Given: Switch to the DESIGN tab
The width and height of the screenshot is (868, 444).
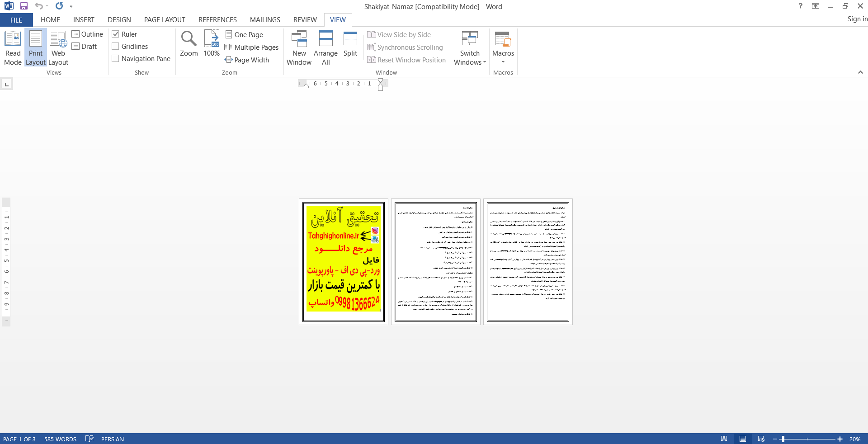Looking at the screenshot, I should [119, 20].
